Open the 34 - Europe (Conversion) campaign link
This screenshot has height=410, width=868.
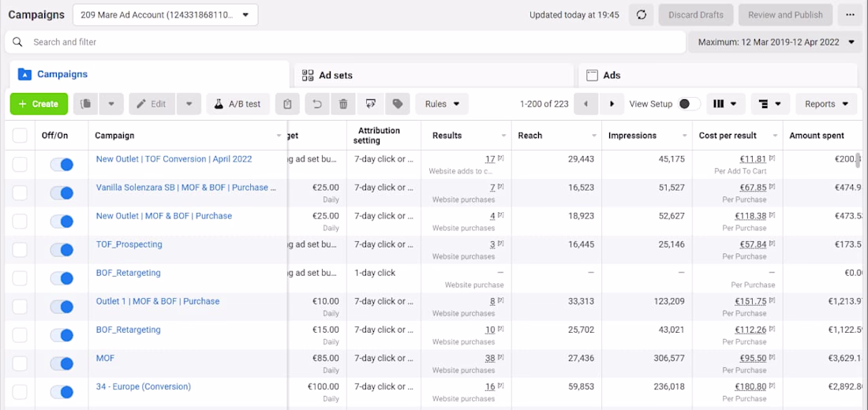click(x=144, y=386)
